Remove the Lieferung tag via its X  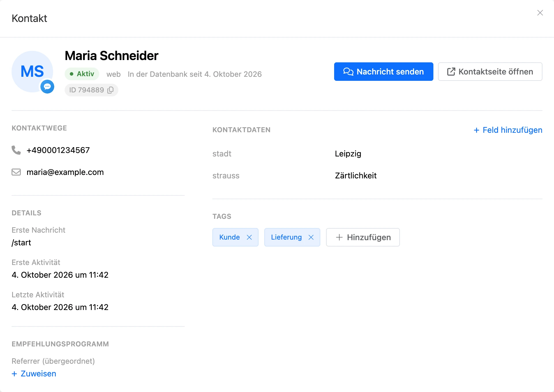tap(311, 237)
